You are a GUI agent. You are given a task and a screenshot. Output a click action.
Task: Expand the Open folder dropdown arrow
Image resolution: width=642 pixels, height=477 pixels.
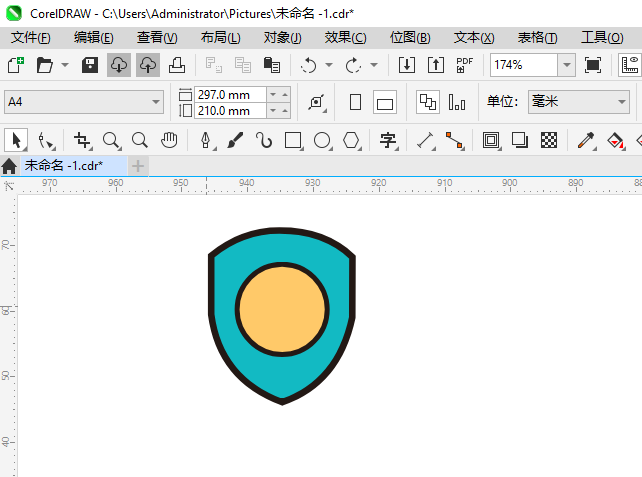[x=65, y=65]
